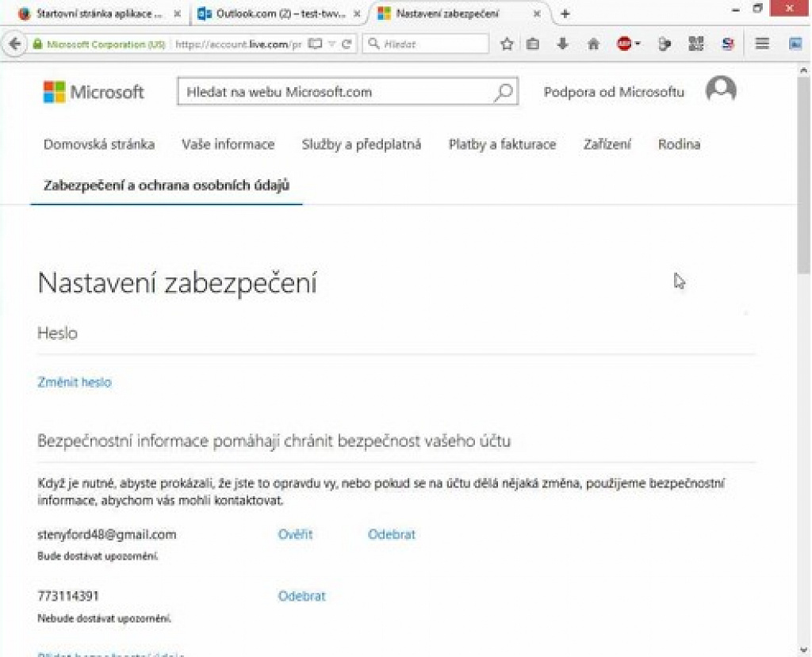Click the red Adblock extension icon

pyautogui.click(x=624, y=44)
